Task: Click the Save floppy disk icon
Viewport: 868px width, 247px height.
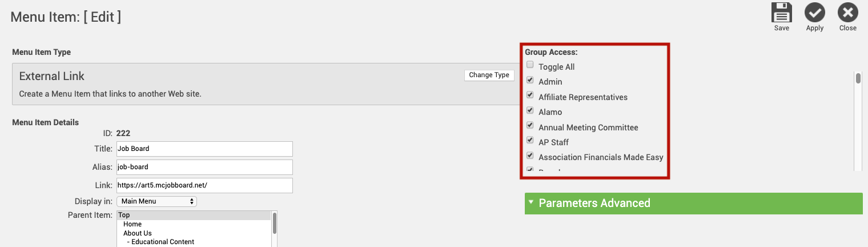Action: [x=782, y=13]
